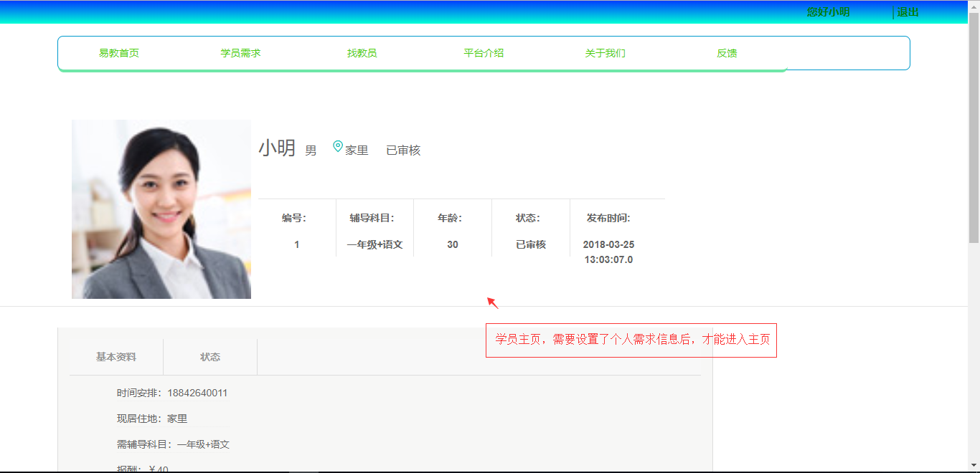The image size is (980, 473).
Task: Navigate to 关于我们
Action: click(x=606, y=53)
